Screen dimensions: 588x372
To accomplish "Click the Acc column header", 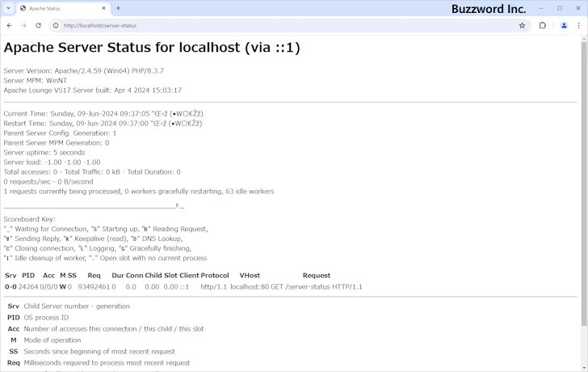I will (48, 276).
